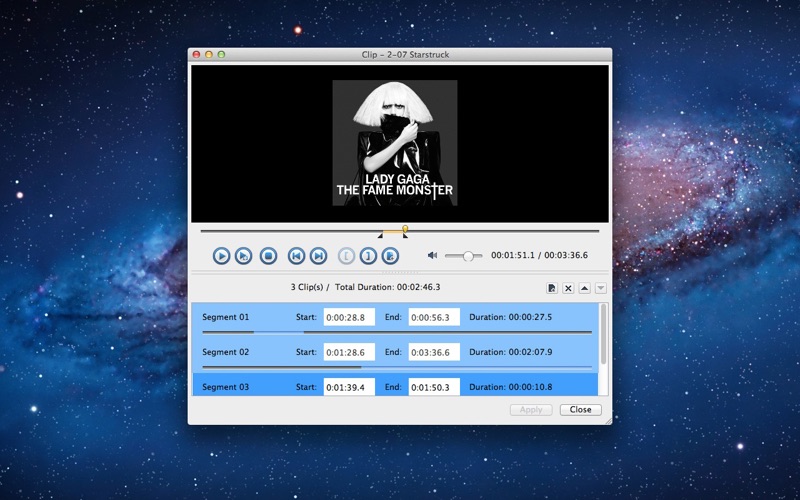Edit Segment 01 start time field
This screenshot has height=500, width=800.
click(x=349, y=317)
